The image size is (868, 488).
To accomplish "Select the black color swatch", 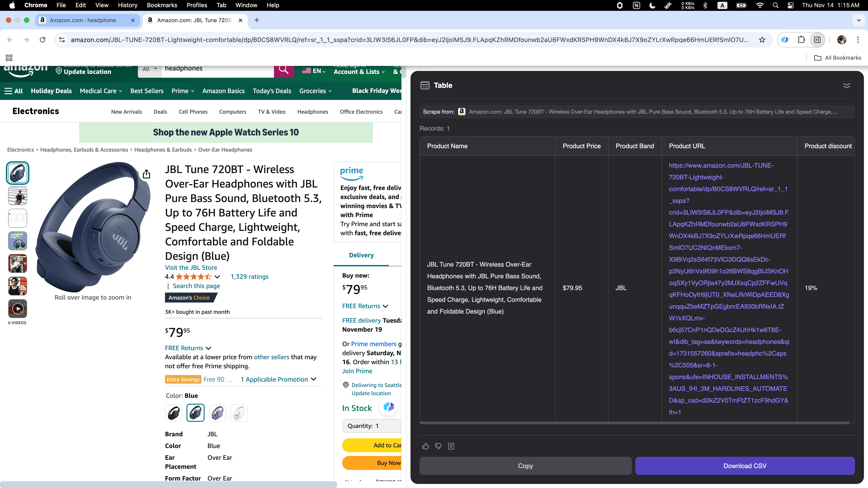I will tap(174, 413).
